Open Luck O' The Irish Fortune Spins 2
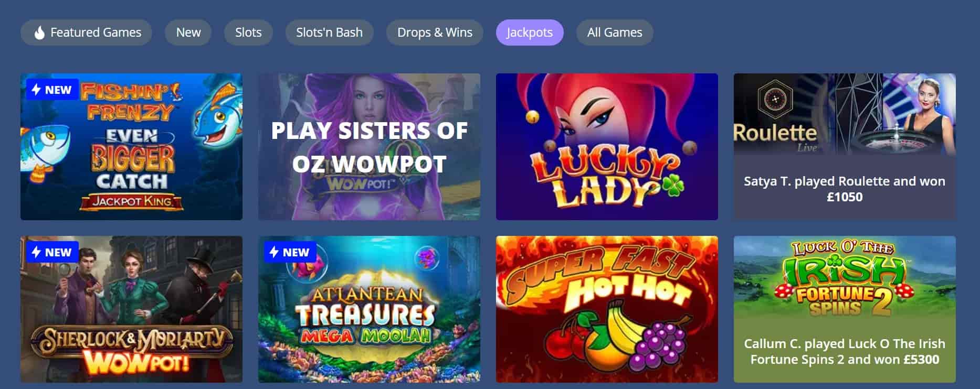 pos(845,309)
